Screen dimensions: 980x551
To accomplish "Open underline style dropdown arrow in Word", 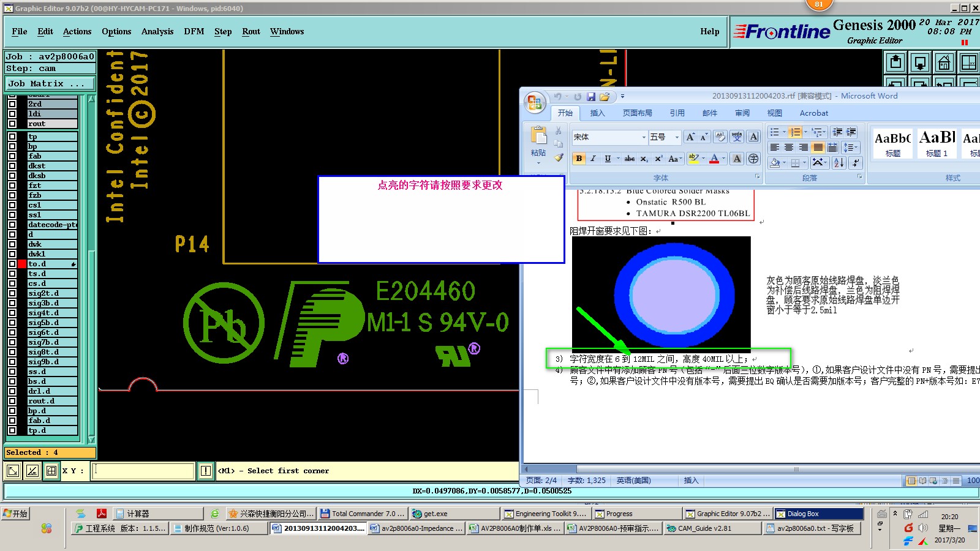I will [617, 159].
